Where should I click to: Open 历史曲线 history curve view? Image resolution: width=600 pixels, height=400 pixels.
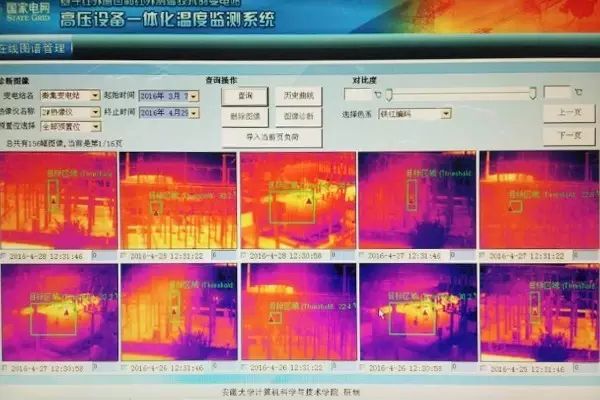(298, 95)
